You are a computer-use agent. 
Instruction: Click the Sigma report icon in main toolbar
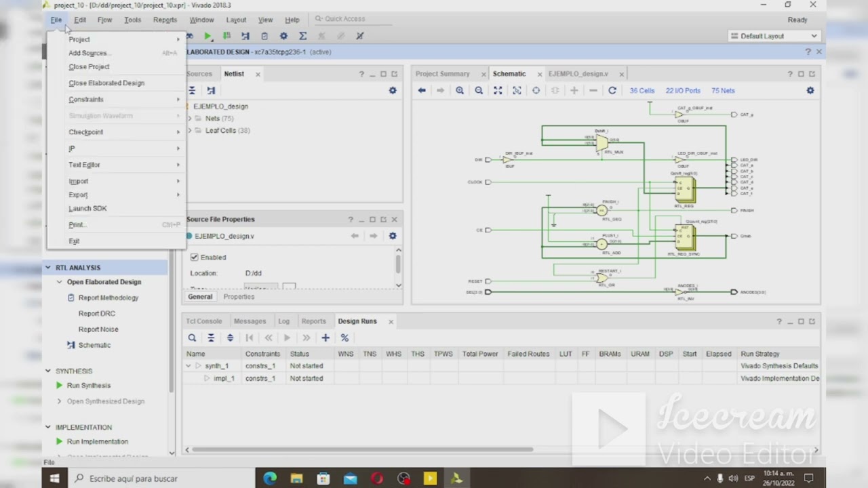(x=302, y=36)
